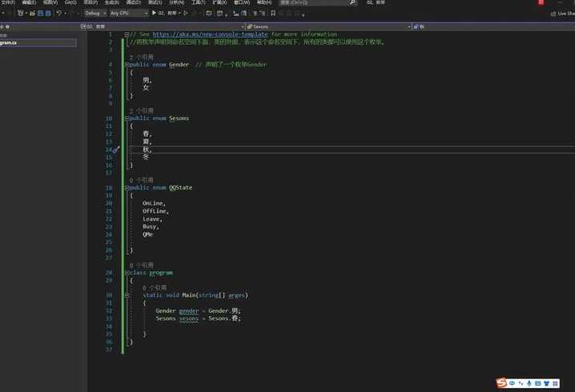Click the QQState enum name
This screenshot has height=392, width=575.
[x=180, y=187]
